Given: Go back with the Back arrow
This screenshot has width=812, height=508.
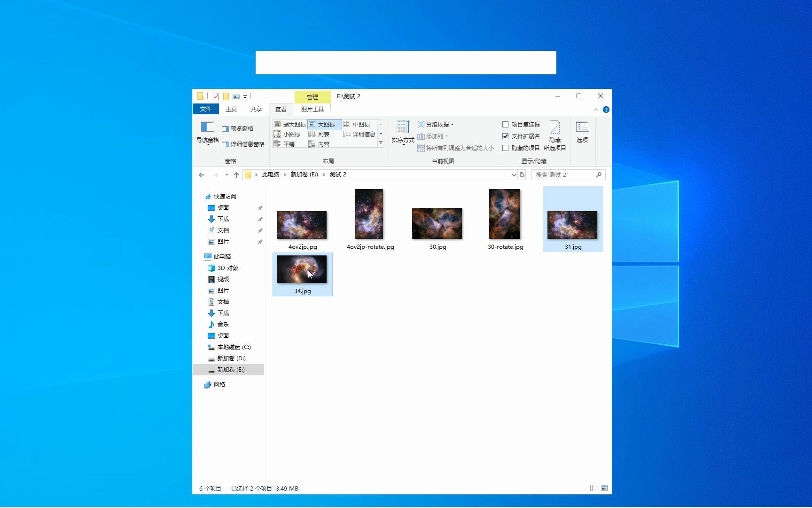Looking at the screenshot, I should 202,175.
